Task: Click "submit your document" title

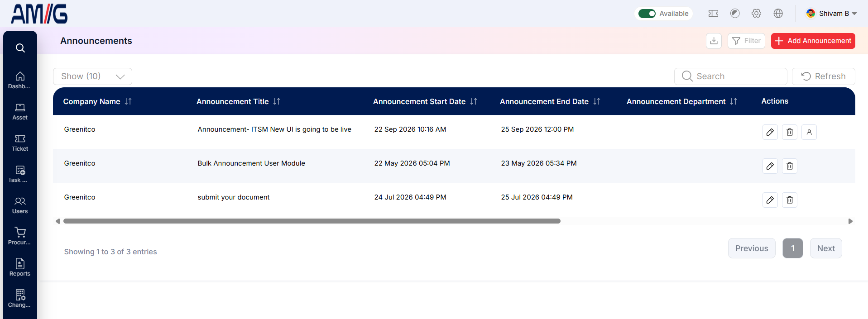Action: (233, 197)
